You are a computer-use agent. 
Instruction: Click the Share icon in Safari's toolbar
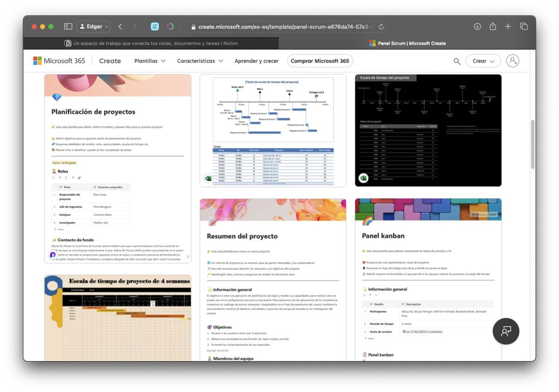pyautogui.click(x=492, y=26)
